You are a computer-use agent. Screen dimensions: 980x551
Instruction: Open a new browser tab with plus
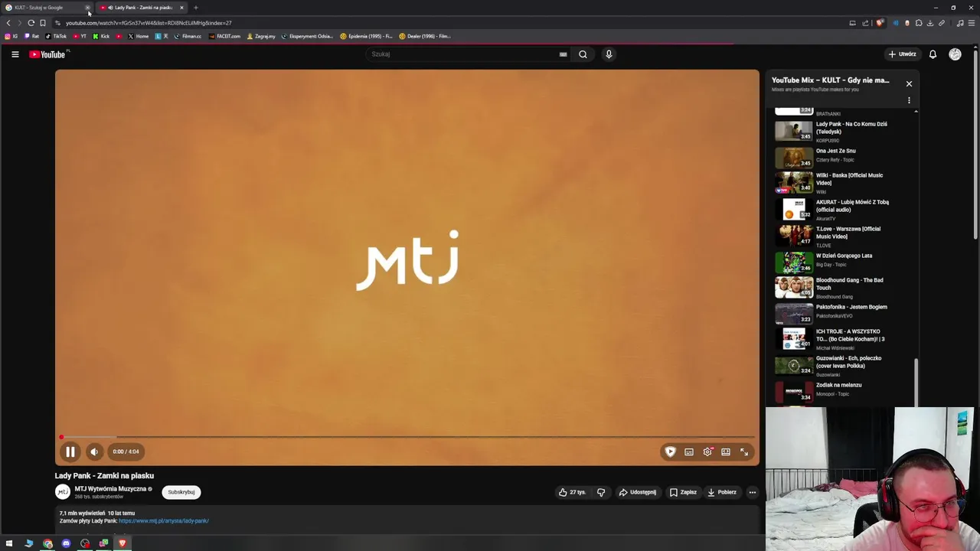pyautogui.click(x=195, y=8)
